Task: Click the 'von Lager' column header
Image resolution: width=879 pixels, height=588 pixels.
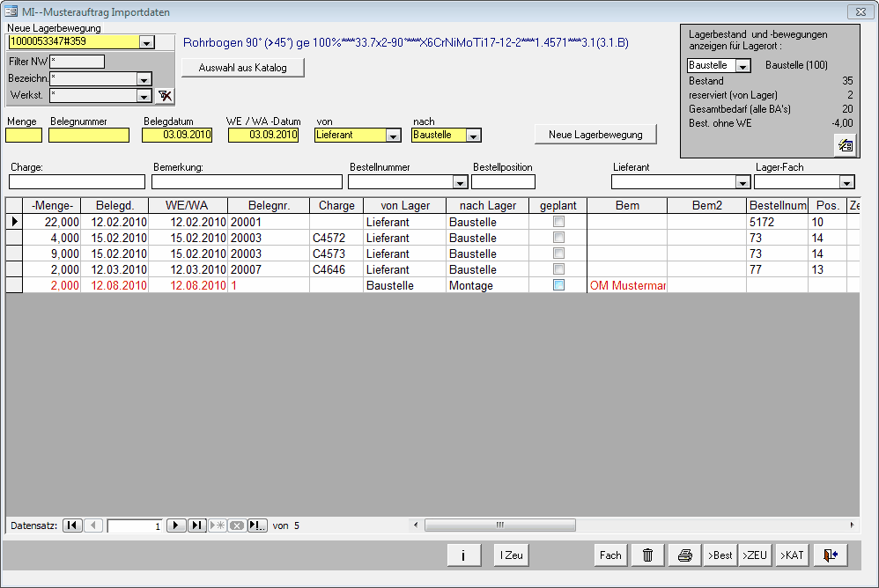Action: (404, 205)
